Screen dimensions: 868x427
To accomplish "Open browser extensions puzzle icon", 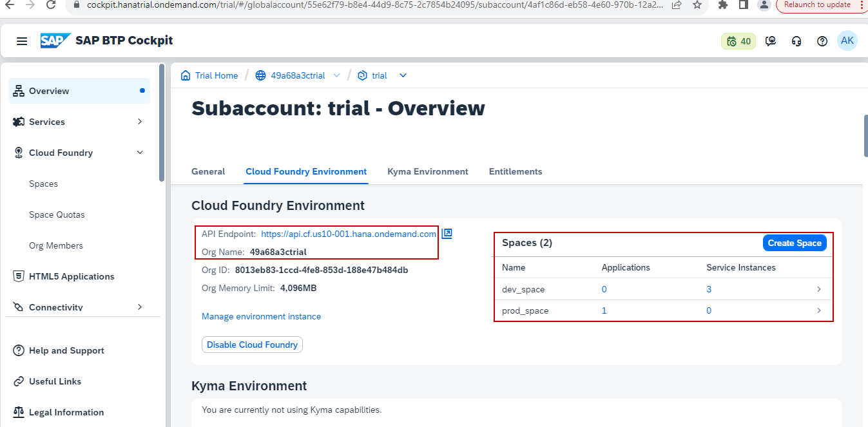I will coord(723,5).
